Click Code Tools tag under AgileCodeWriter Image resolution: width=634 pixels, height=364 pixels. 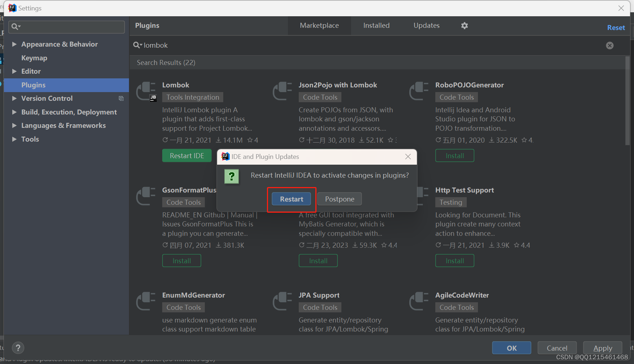(457, 307)
